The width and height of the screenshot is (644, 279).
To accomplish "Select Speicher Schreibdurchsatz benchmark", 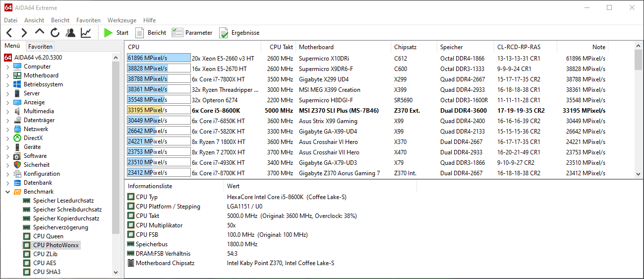I will pos(67,209).
